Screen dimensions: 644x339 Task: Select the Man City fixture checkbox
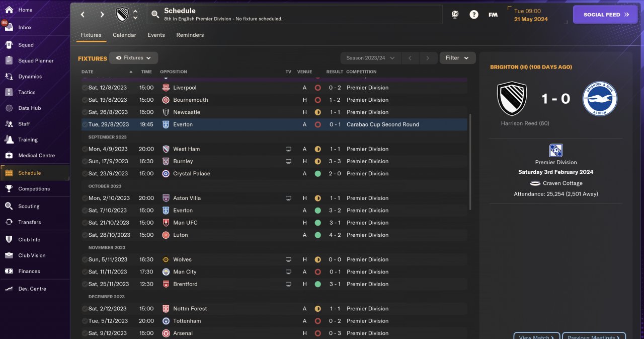click(x=85, y=272)
